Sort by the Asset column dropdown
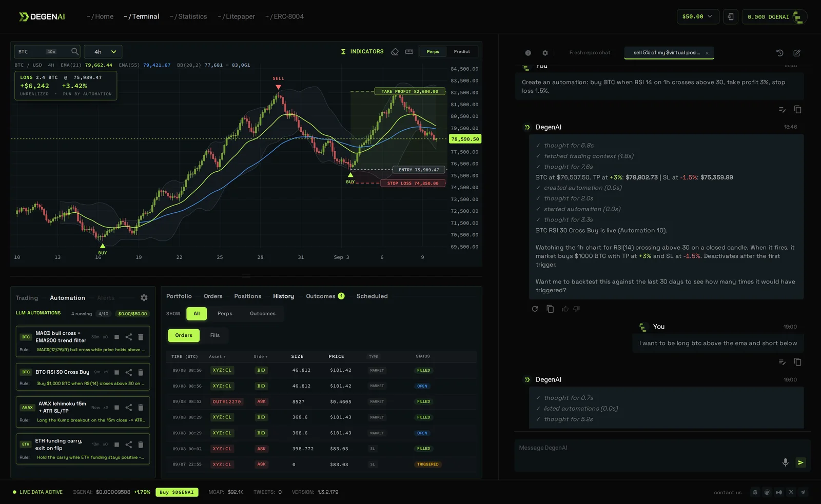Viewport: 821px width, 504px height. (x=217, y=357)
